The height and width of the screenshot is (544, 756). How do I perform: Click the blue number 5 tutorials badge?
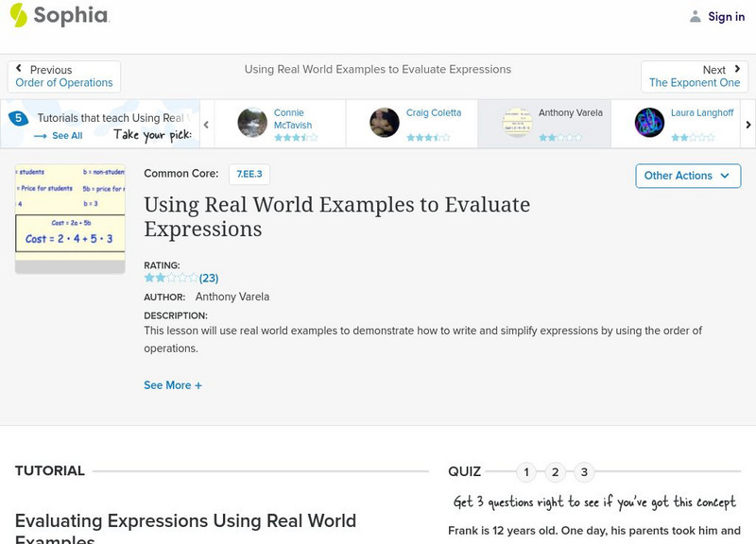(x=17, y=119)
